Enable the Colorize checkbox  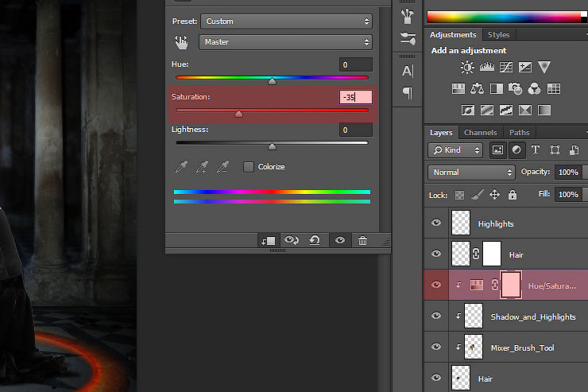tap(249, 167)
